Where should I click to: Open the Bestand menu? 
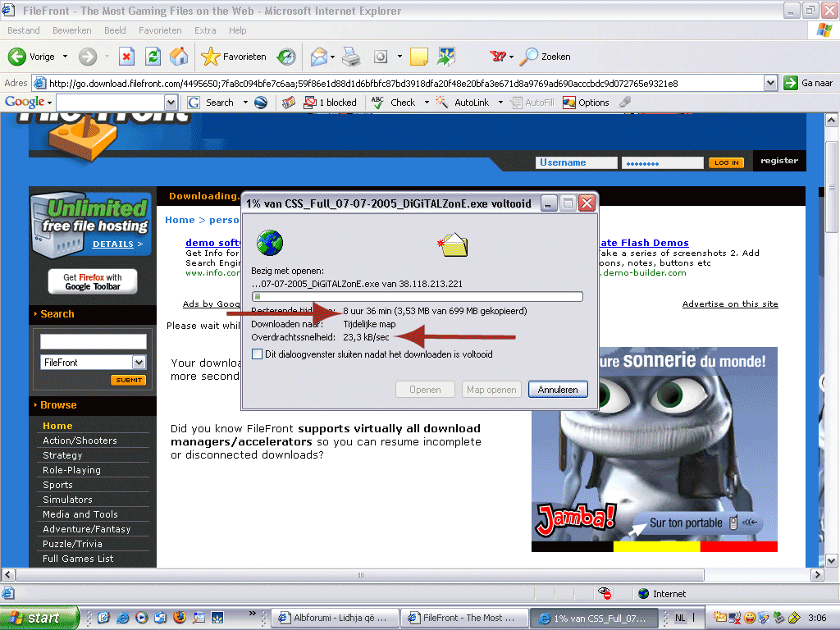(x=24, y=30)
